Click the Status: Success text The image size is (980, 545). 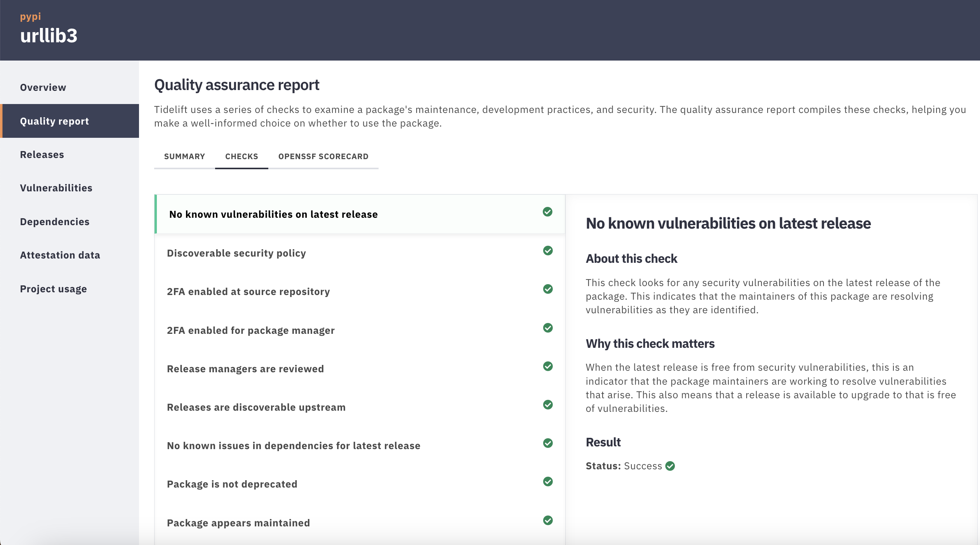point(624,466)
